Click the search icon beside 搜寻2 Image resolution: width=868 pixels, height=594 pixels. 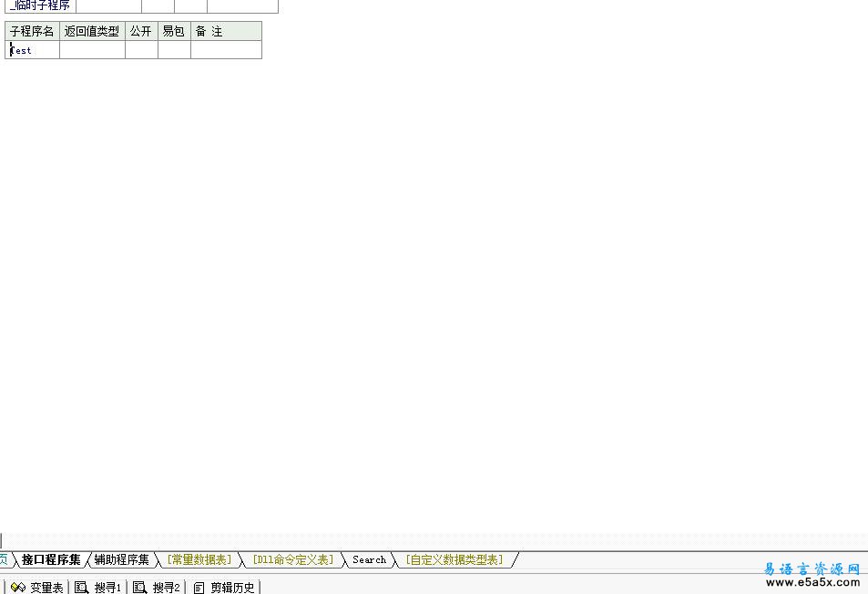139,588
